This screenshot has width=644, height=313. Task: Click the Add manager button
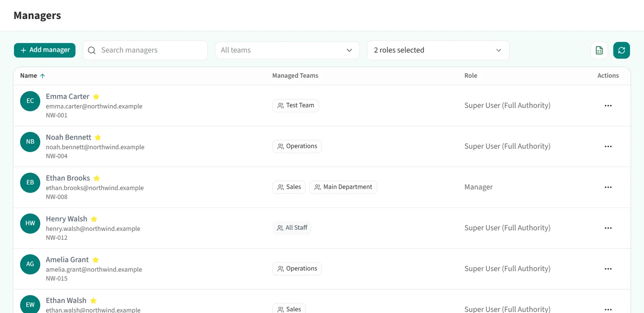tap(45, 50)
